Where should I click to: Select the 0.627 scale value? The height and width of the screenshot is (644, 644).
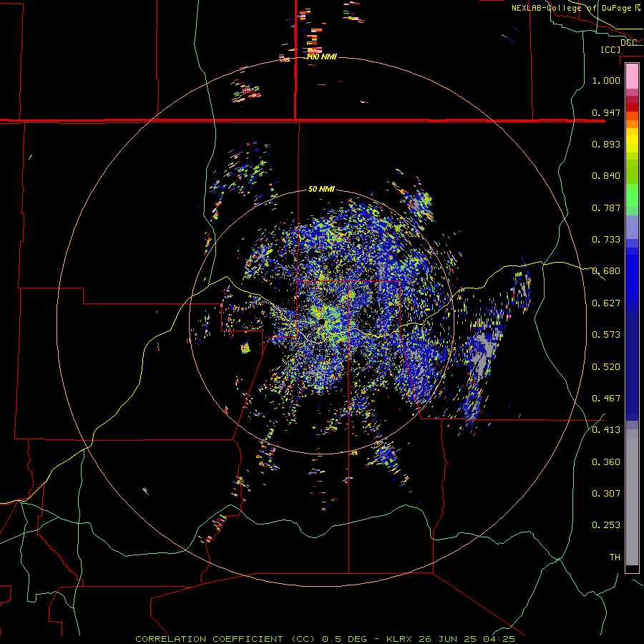click(606, 303)
